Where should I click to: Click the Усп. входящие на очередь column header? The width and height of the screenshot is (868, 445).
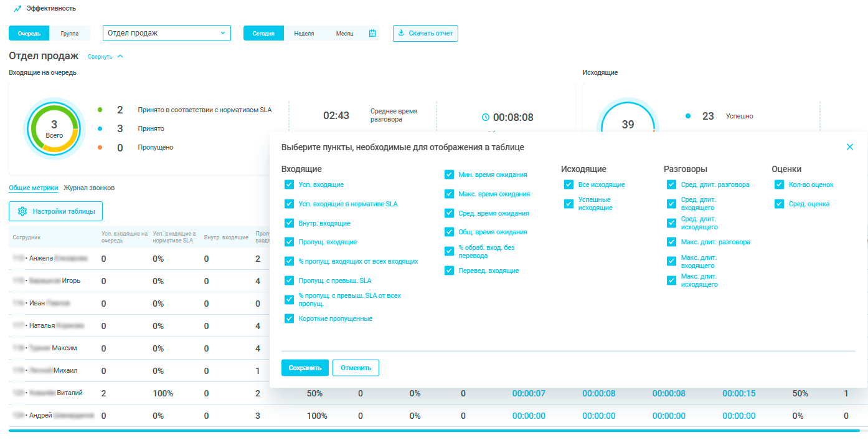pos(125,237)
